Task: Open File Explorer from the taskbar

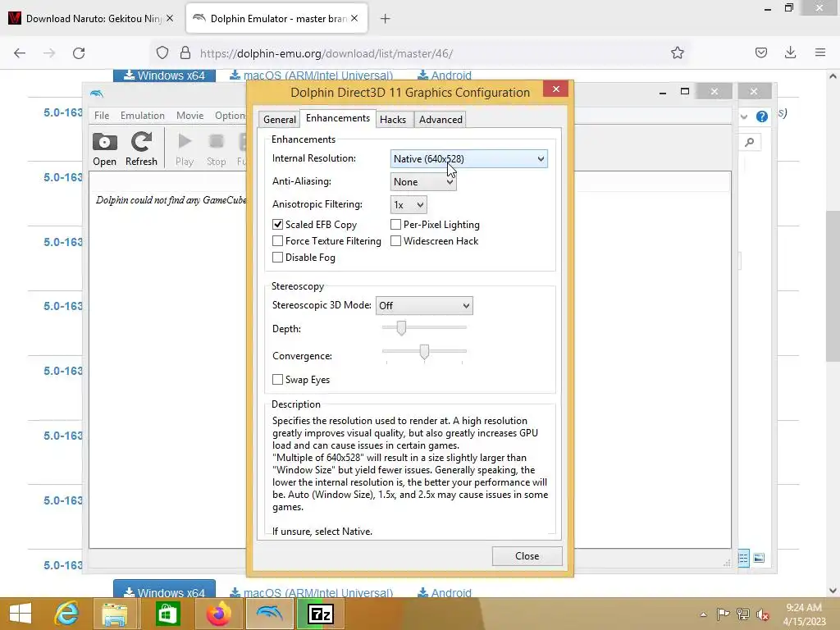Action: point(115,614)
